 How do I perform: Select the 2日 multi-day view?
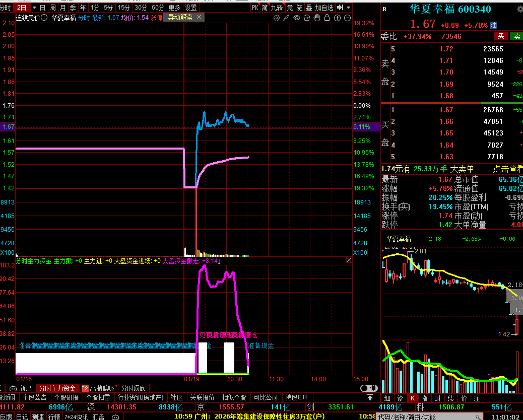coord(22,8)
